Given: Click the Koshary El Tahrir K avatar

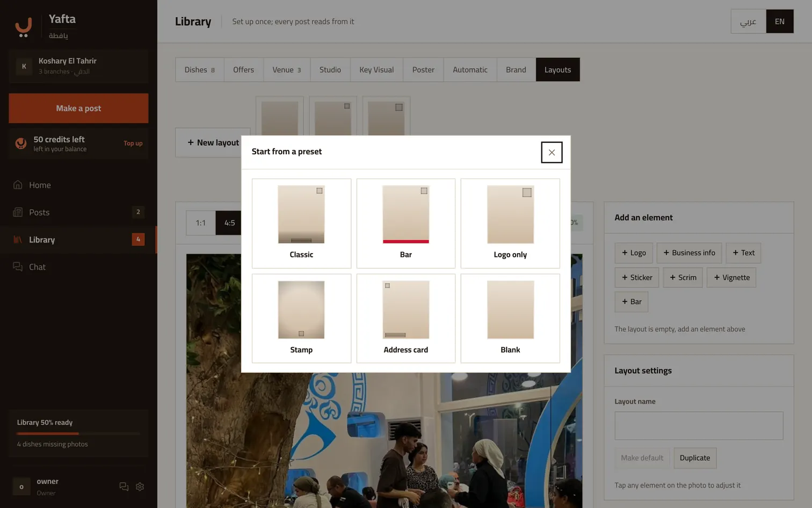Looking at the screenshot, I should pyautogui.click(x=24, y=66).
